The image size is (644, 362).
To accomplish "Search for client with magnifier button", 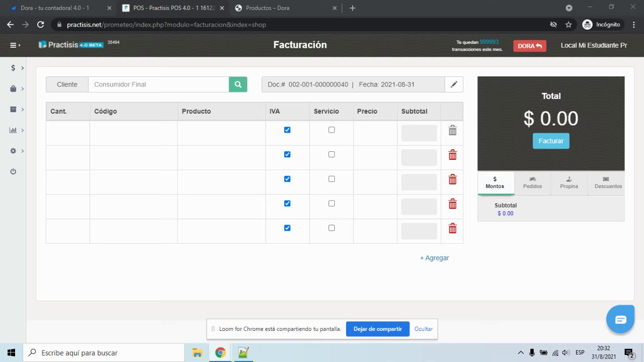I will pyautogui.click(x=238, y=84).
